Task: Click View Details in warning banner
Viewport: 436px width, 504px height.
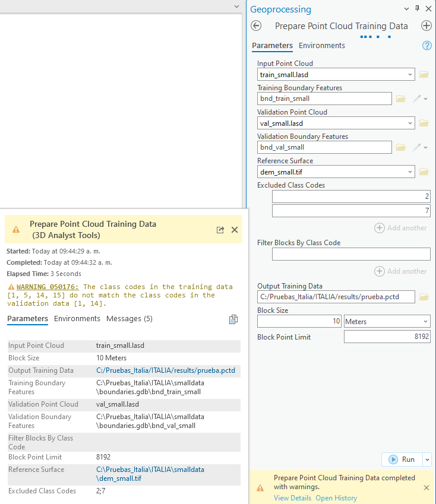Action: (293, 498)
